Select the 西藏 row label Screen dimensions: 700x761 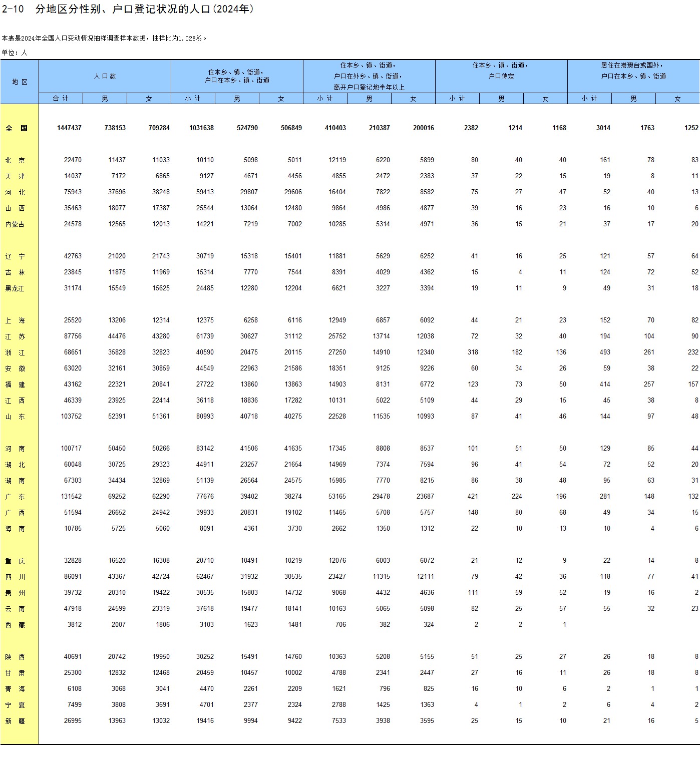[15, 625]
